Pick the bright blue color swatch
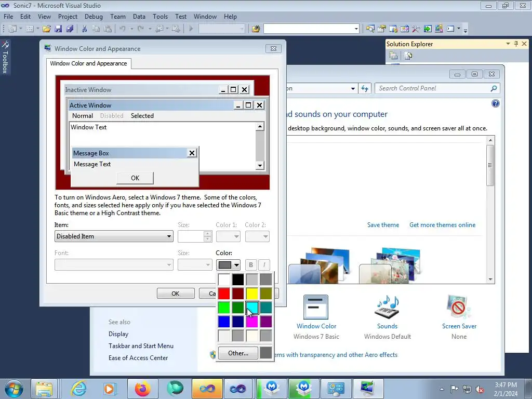Viewport: 532px width, 399px height. [x=224, y=322]
